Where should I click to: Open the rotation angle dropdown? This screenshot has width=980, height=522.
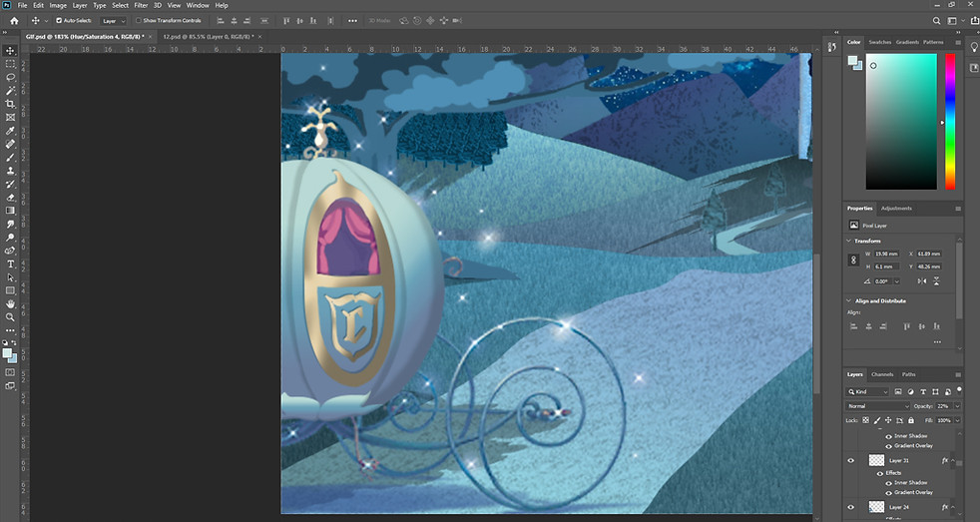897,281
